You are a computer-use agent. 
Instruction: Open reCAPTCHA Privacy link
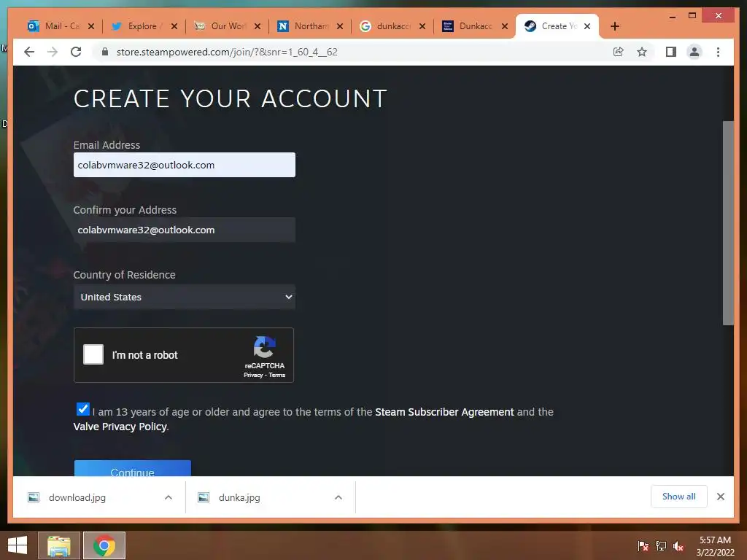click(x=253, y=376)
